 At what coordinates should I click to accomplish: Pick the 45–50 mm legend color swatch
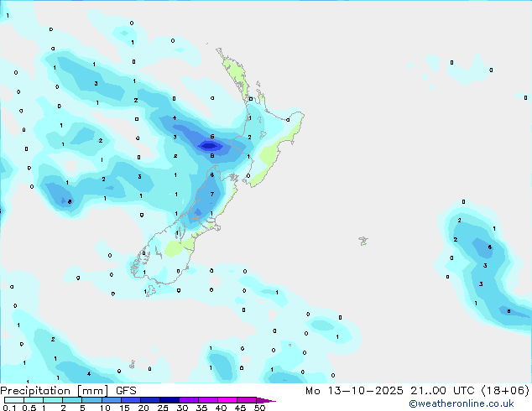coord(247,400)
